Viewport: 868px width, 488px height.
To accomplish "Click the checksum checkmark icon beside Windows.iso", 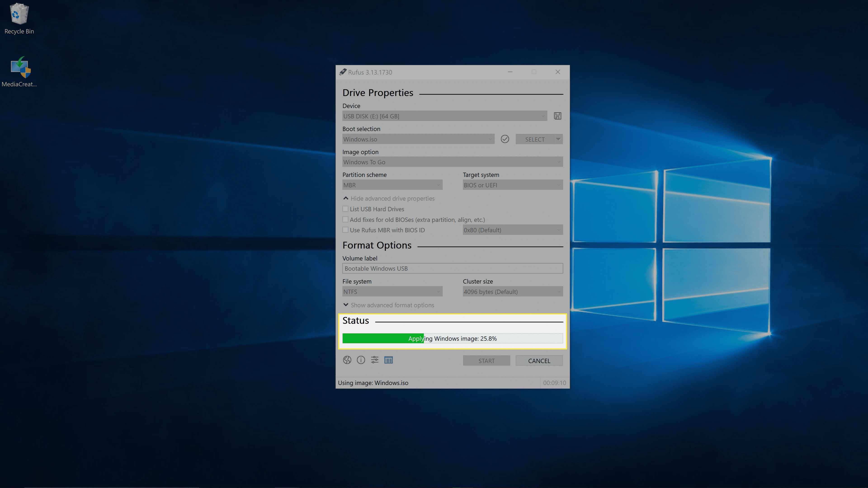I will click(x=505, y=139).
